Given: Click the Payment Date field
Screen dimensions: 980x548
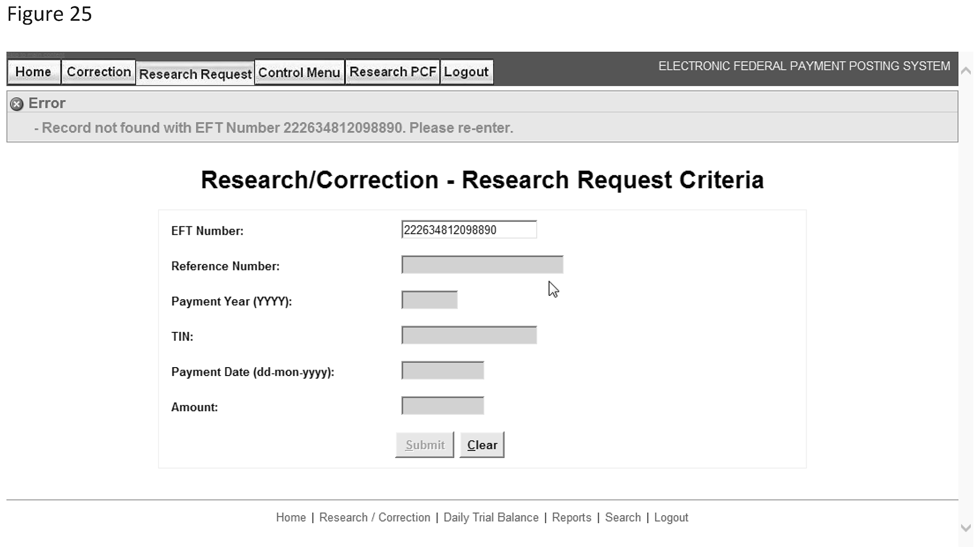Looking at the screenshot, I should point(442,371).
